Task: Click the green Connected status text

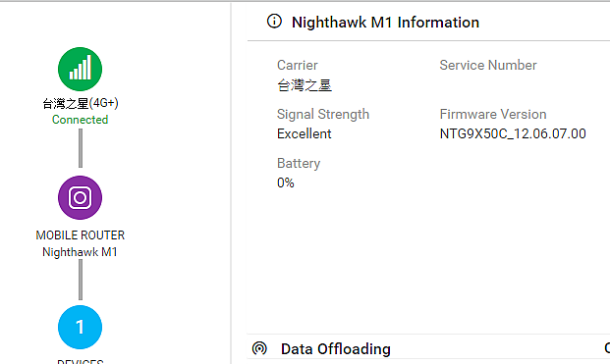Action: pos(81,120)
